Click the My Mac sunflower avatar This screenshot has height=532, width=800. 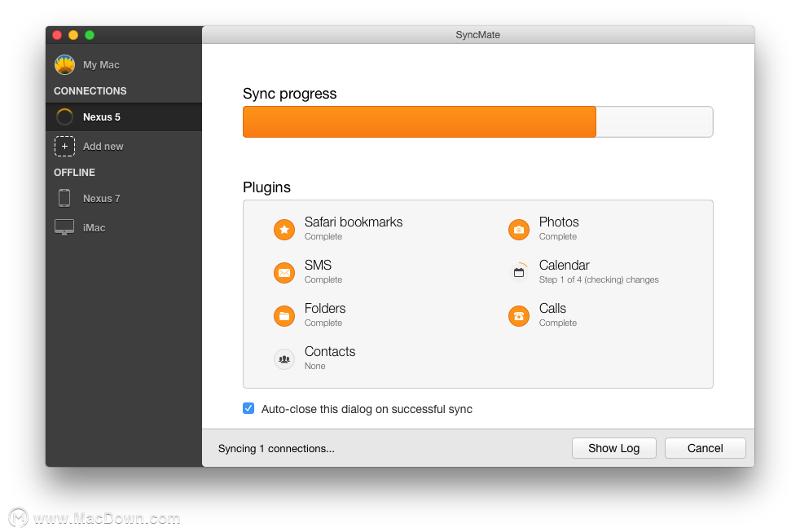pos(65,65)
